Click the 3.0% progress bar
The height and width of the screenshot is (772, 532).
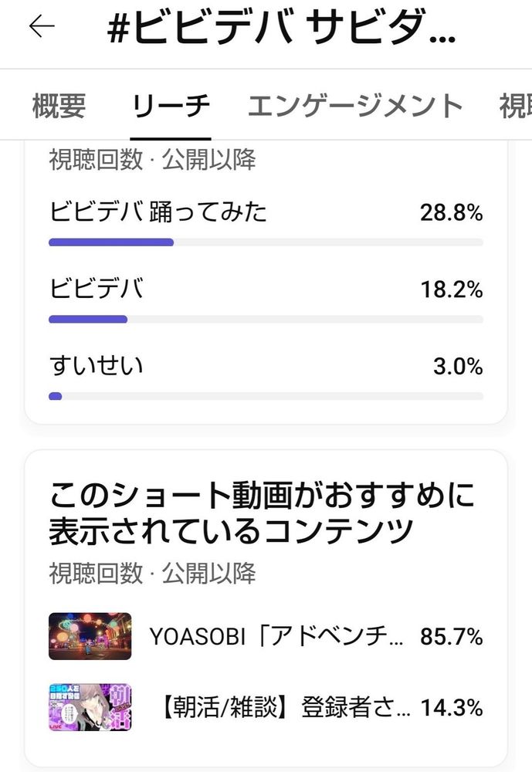click(x=266, y=396)
